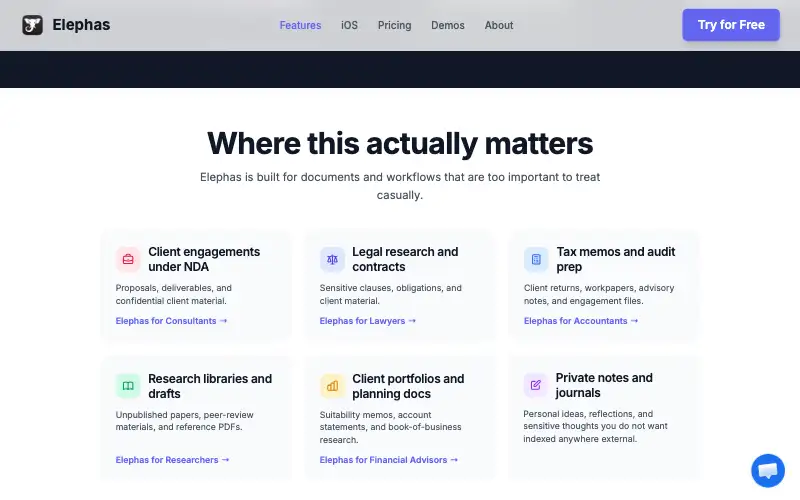
Task: Click the Try for Free button
Action: pyautogui.click(x=731, y=24)
